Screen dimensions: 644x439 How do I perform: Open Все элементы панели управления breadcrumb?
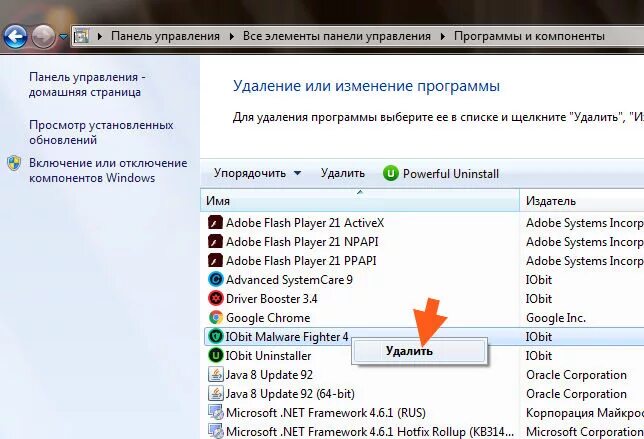(336, 36)
